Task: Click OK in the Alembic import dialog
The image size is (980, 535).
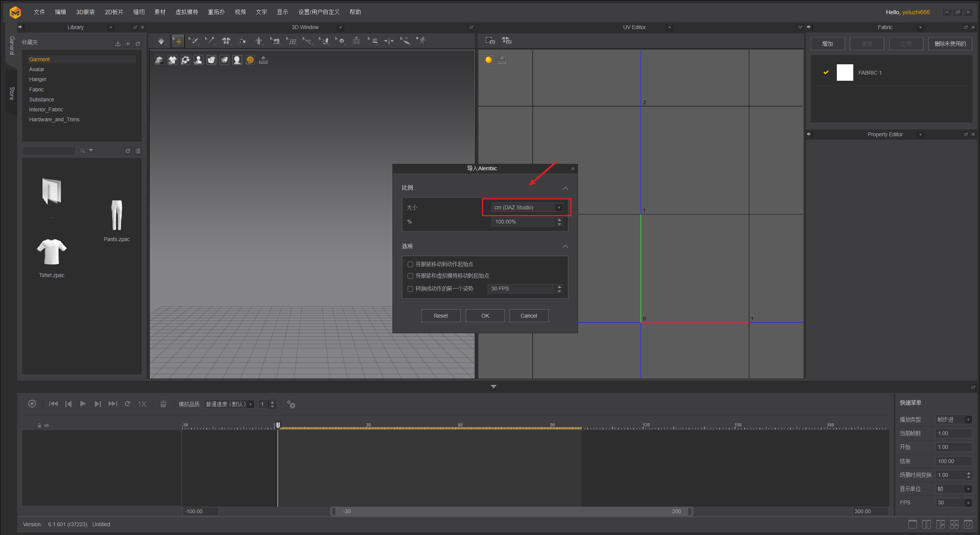Action: 485,316
